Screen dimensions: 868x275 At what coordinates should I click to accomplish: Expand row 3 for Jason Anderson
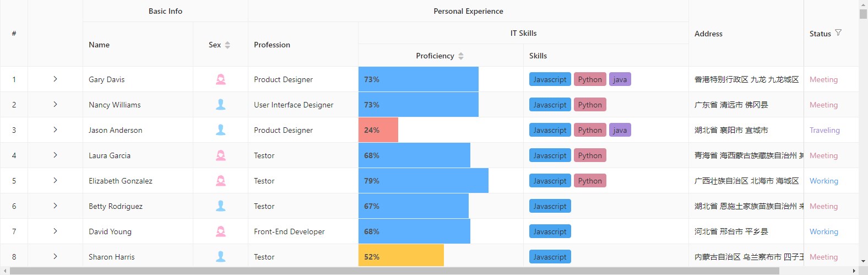click(x=55, y=130)
